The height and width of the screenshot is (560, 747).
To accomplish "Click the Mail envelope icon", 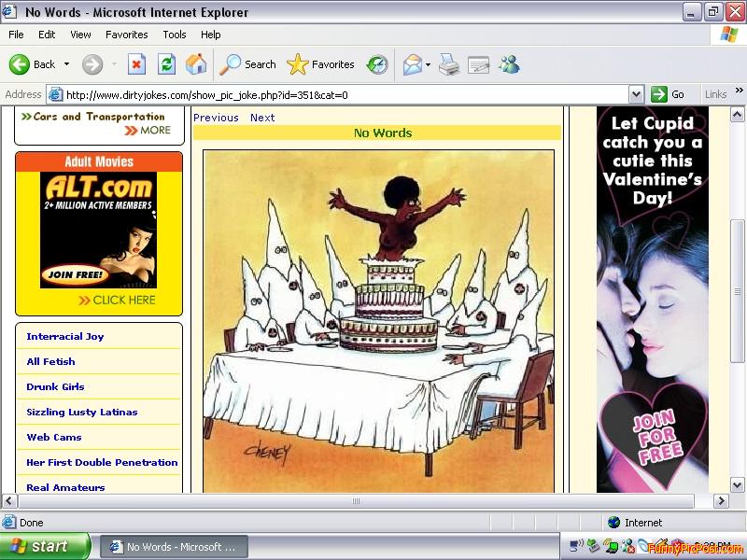I will tap(412, 64).
